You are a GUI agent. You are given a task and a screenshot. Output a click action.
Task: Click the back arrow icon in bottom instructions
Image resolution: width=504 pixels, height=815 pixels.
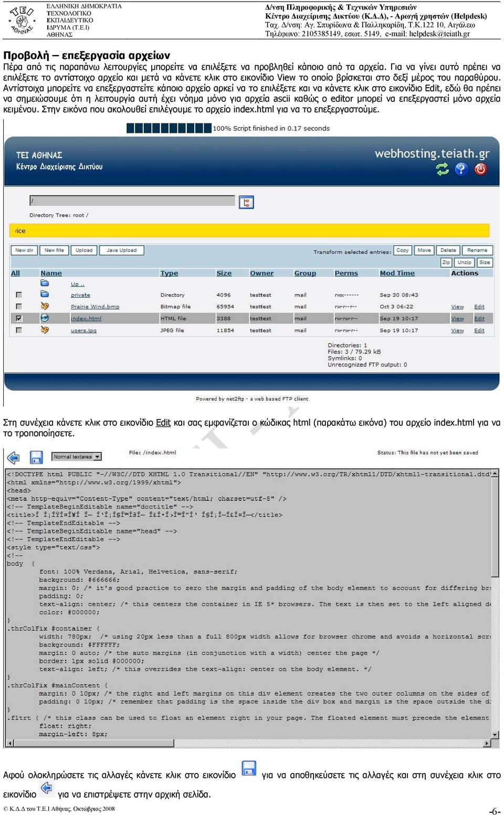click(47, 788)
